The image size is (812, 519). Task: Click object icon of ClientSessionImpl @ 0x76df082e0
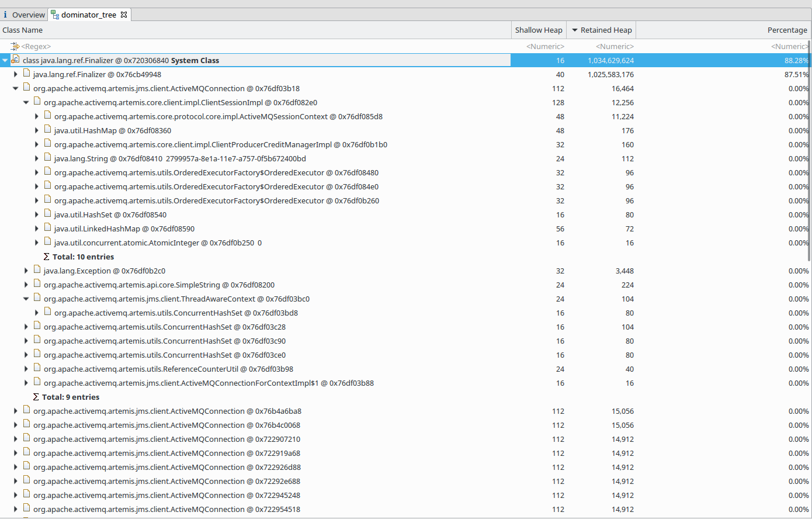tap(37, 102)
